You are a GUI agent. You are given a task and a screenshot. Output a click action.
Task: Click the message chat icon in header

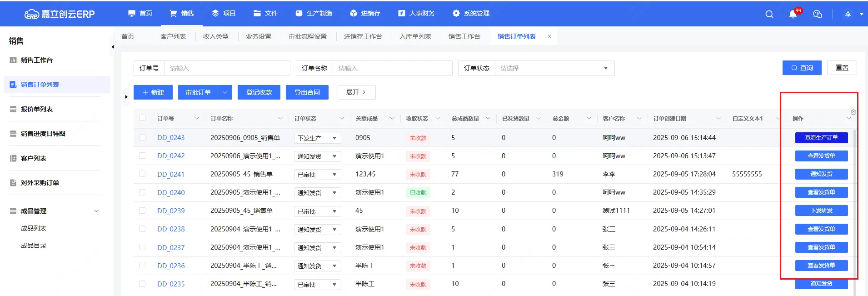817,14
